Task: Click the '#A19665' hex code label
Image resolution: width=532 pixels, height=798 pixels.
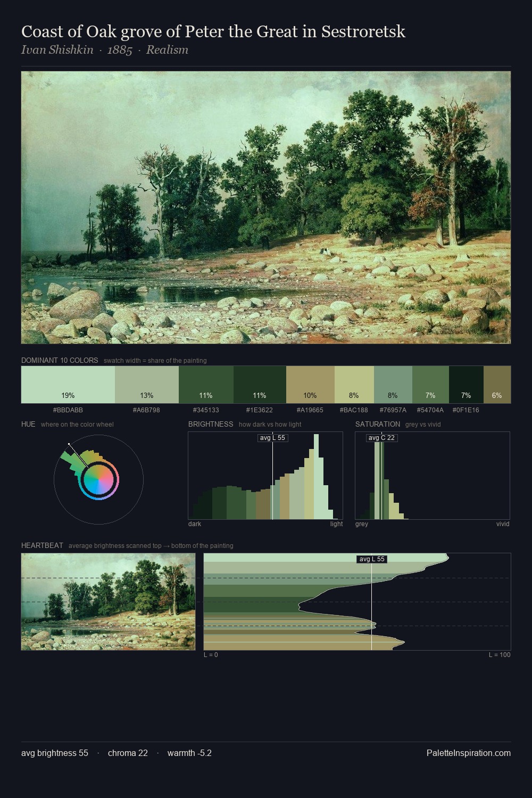Action: [x=310, y=410]
